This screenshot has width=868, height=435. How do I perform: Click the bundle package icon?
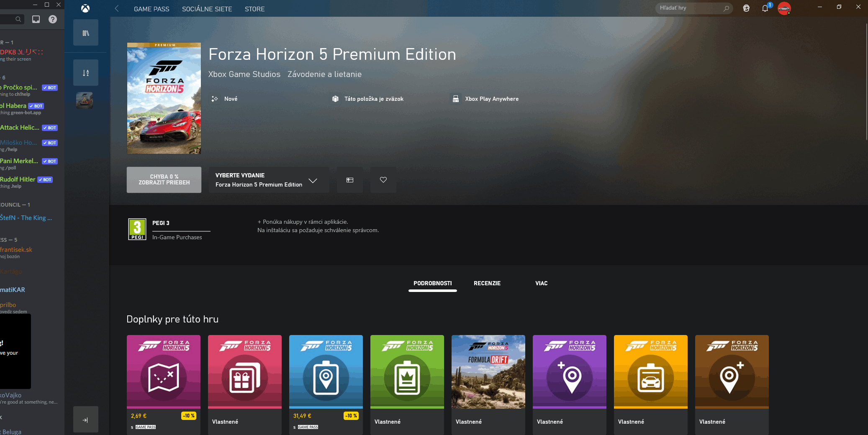coord(335,99)
